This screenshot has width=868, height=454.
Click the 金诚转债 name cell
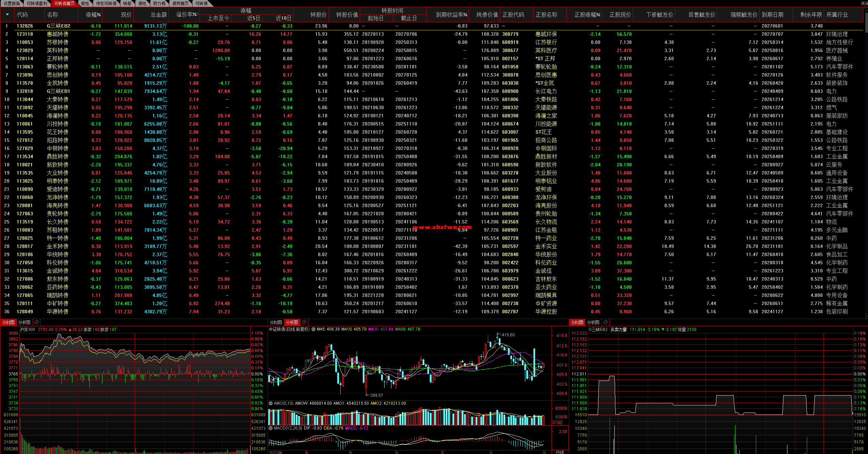(x=57, y=271)
